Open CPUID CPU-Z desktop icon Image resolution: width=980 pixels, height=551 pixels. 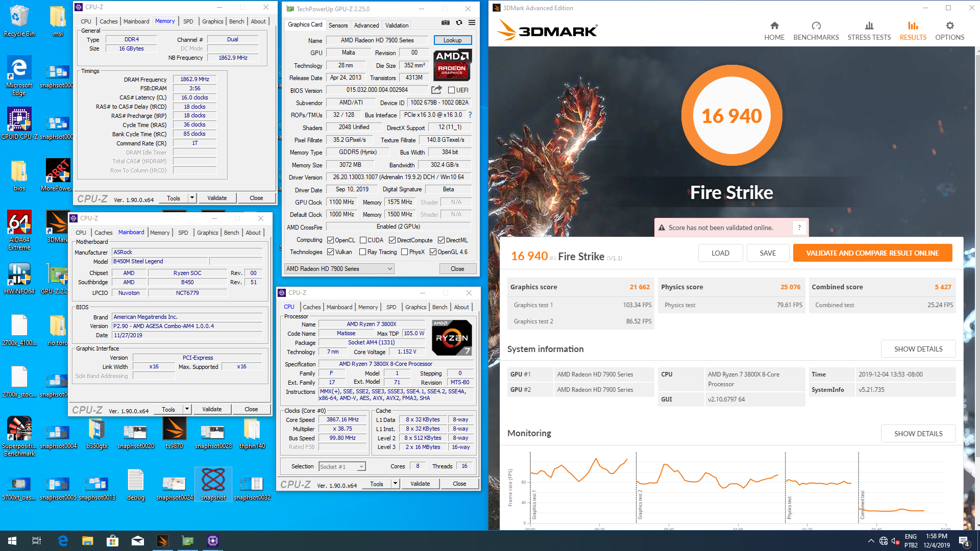tap(19, 123)
